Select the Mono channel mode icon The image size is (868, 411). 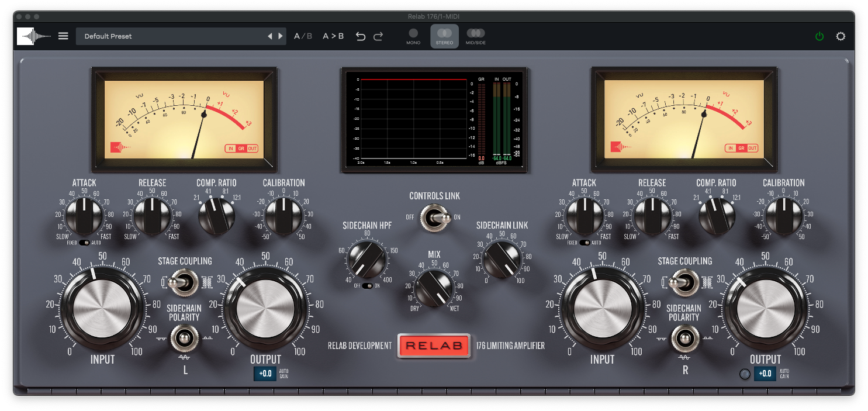point(413,34)
